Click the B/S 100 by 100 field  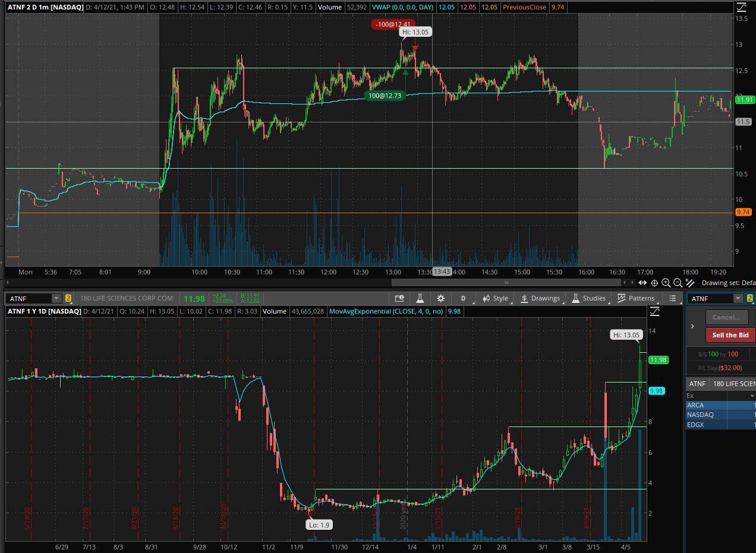(x=719, y=354)
